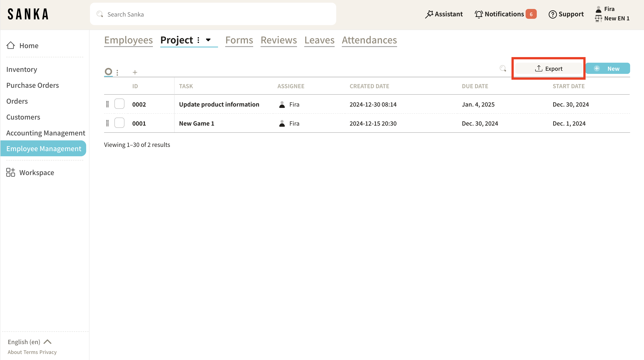Open the Assistant wand icon
This screenshot has height=360, width=644.
(429, 14)
